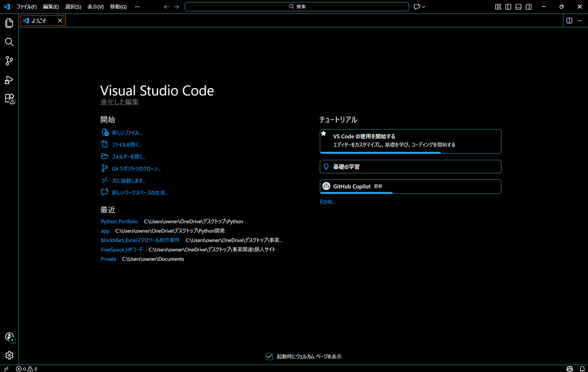Click 新しいファイル... link
Screen dimensions: 588x372
point(127,133)
